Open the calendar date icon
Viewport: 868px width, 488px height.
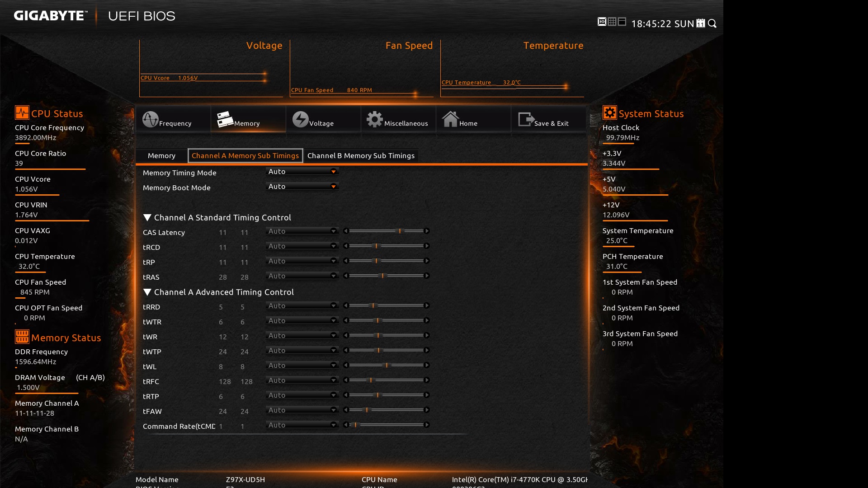point(701,23)
